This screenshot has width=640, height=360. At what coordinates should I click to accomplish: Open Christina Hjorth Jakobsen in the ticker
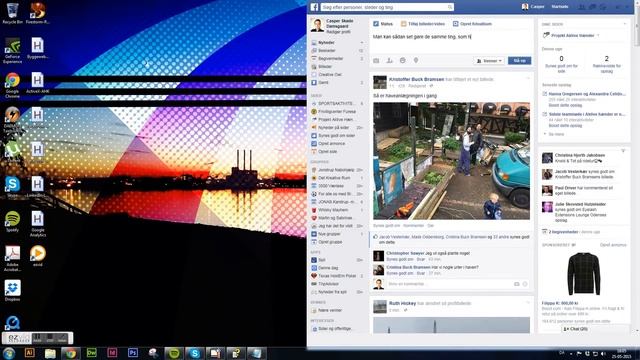580,156
